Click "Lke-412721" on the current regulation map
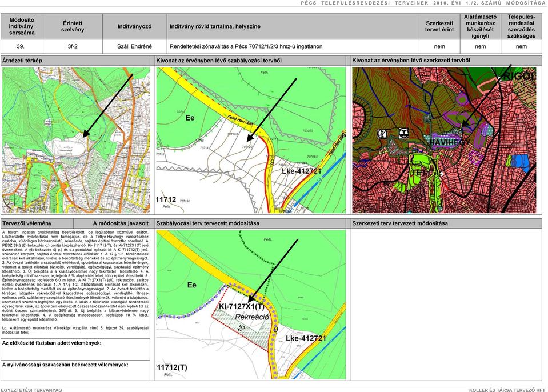 pyautogui.click(x=301, y=171)
